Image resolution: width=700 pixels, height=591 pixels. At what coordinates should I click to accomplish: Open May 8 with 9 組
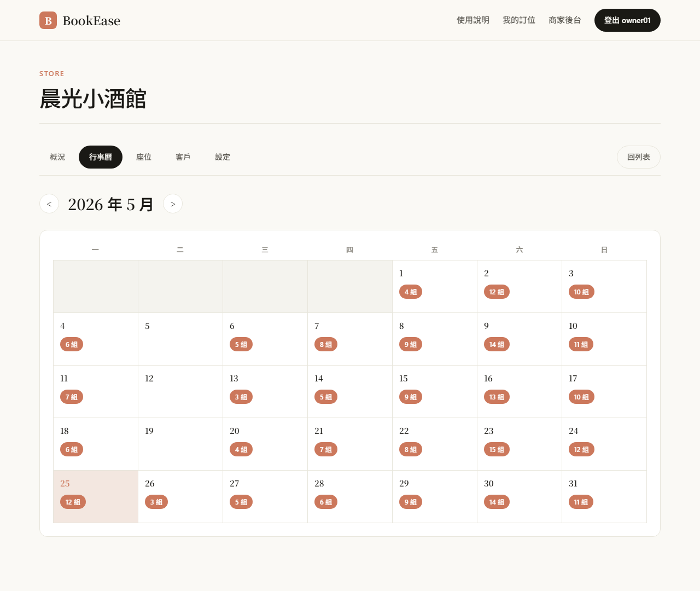pyautogui.click(x=435, y=339)
